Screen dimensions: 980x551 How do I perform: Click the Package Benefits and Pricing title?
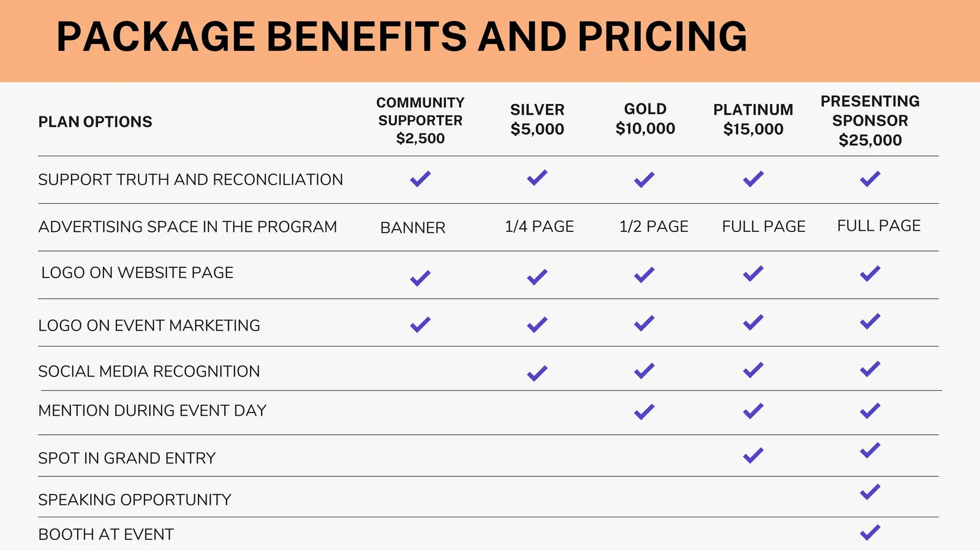pos(402,37)
